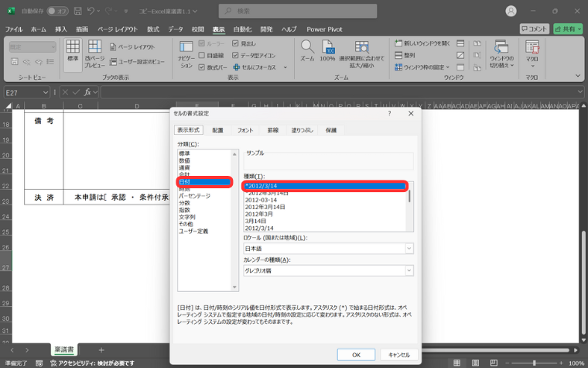
Task: Click the Zoom (ズーム) magnifier icon
Action: point(307,50)
